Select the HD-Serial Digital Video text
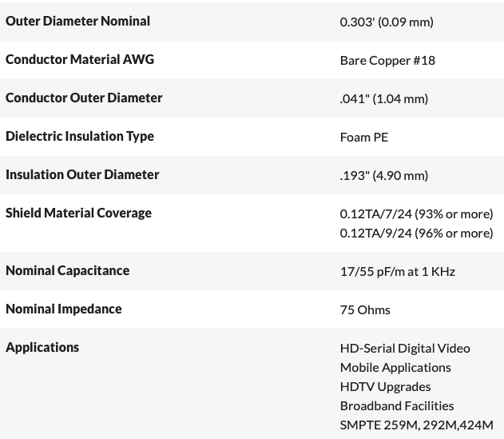 pos(405,348)
